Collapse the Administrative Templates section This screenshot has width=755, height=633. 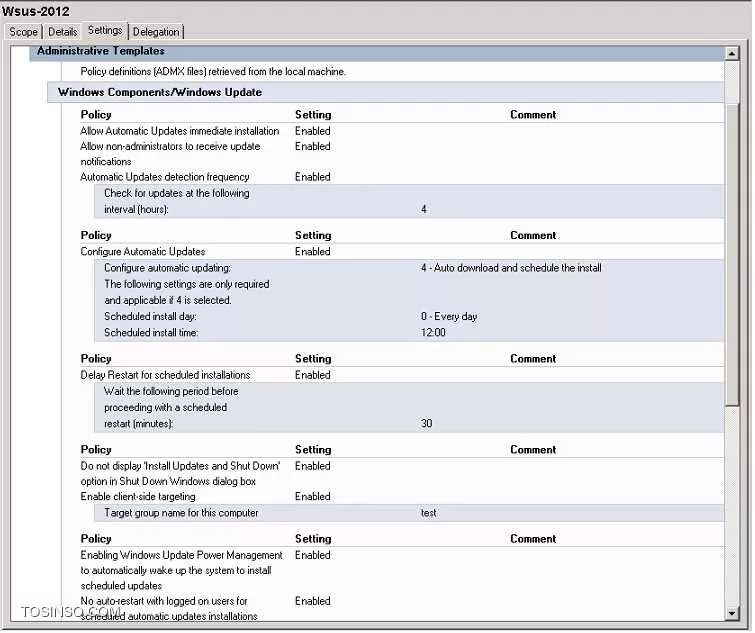click(x=377, y=52)
